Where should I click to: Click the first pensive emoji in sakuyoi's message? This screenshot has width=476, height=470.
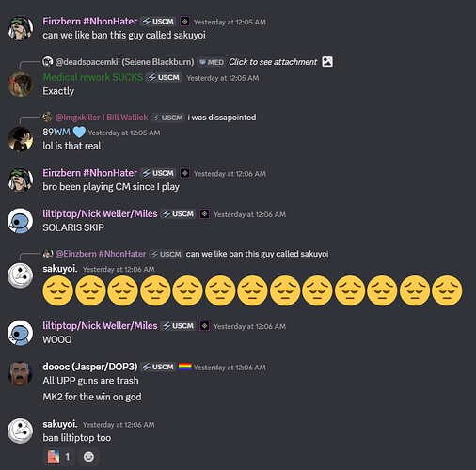58,290
